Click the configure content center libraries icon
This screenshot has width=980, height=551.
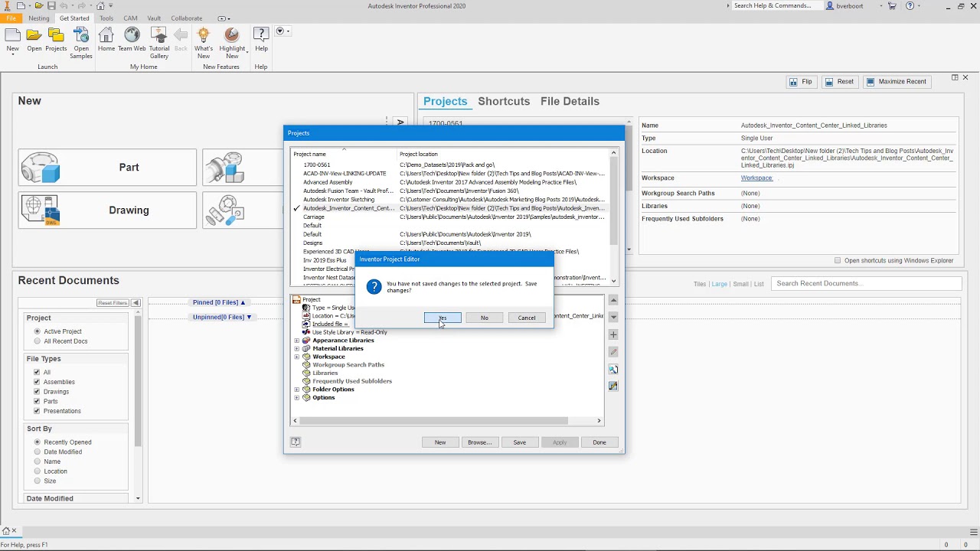[x=613, y=386]
